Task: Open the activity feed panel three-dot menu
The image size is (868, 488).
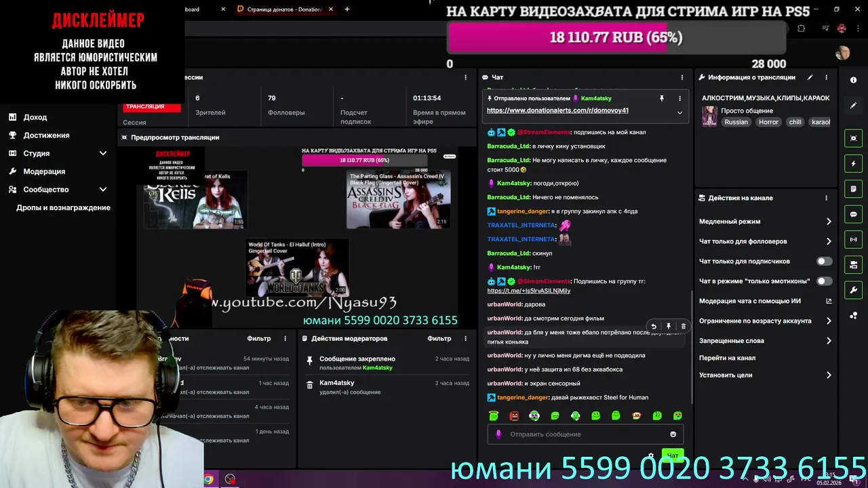Action: pos(285,338)
